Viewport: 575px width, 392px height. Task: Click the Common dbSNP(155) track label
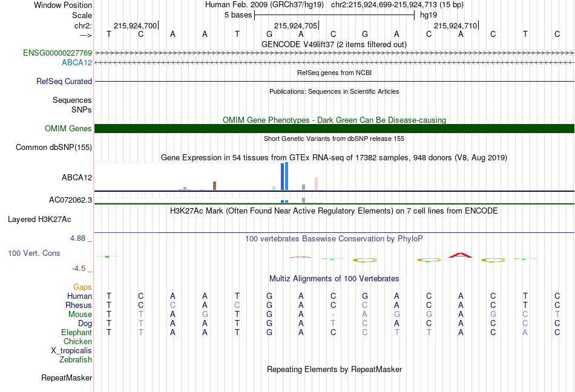pos(53,147)
